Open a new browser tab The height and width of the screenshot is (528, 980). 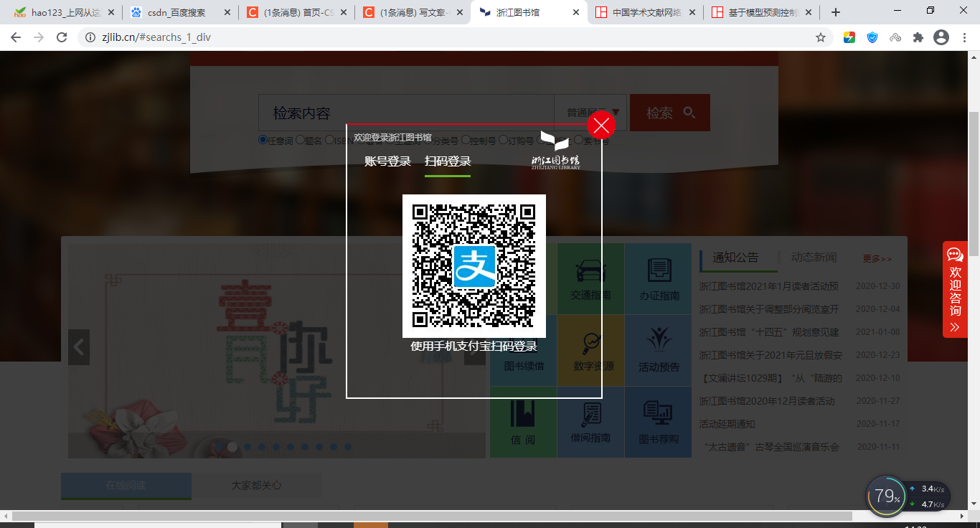click(836, 12)
